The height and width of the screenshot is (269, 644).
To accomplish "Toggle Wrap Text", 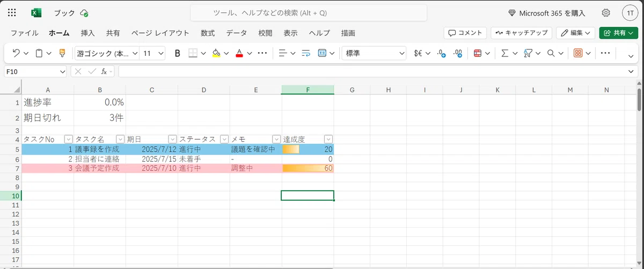I will tap(306, 53).
